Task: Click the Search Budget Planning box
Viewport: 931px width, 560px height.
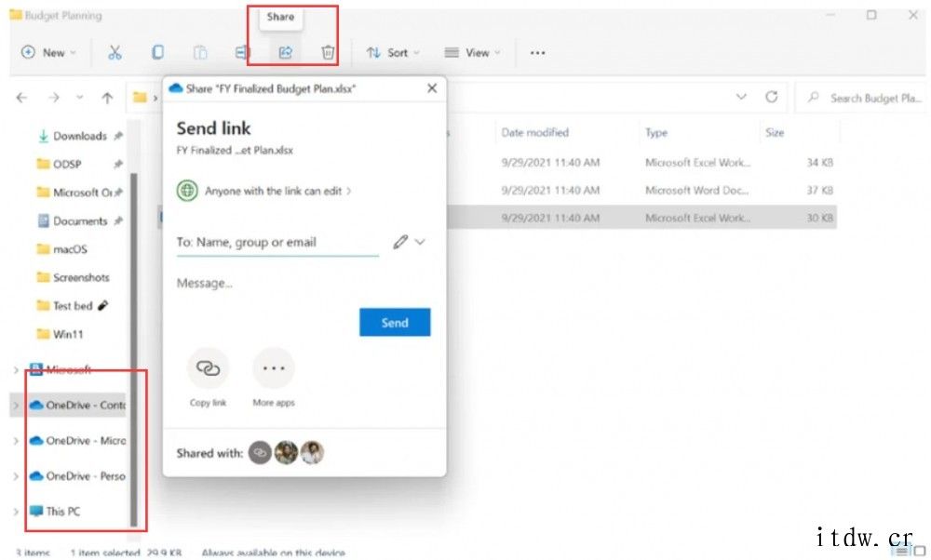Action: (862, 98)
